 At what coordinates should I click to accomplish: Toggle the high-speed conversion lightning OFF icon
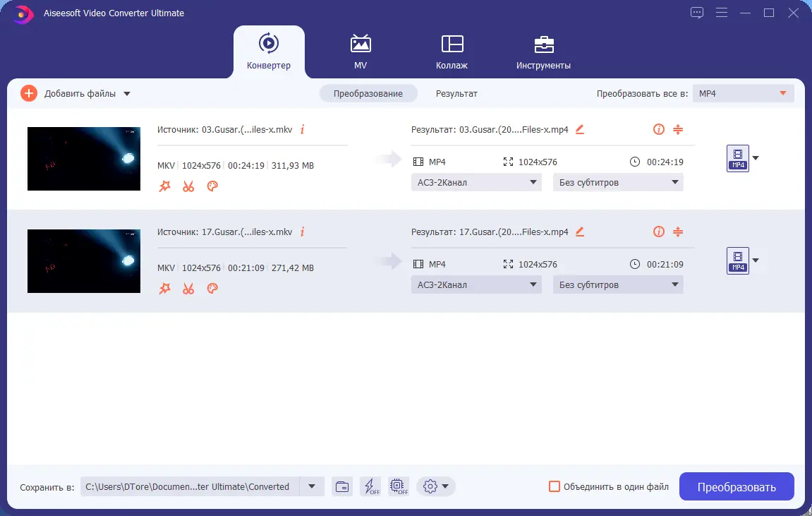tap(370, 486)
